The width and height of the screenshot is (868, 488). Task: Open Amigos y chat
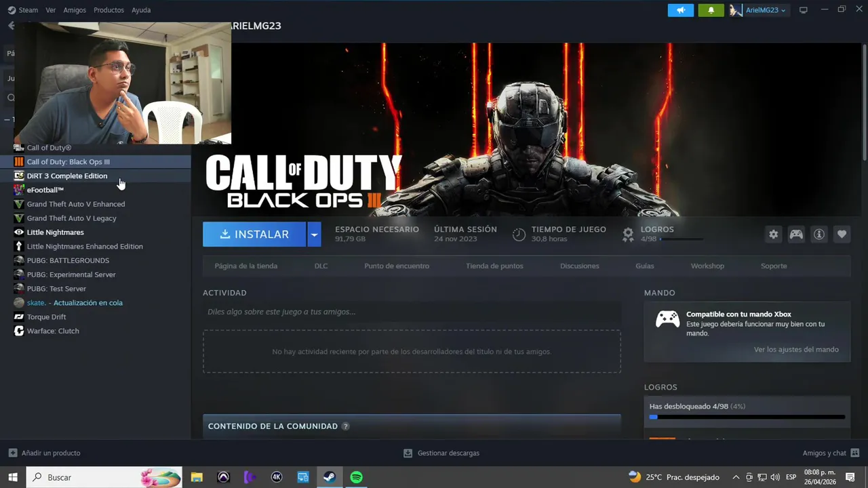[831, 453]
